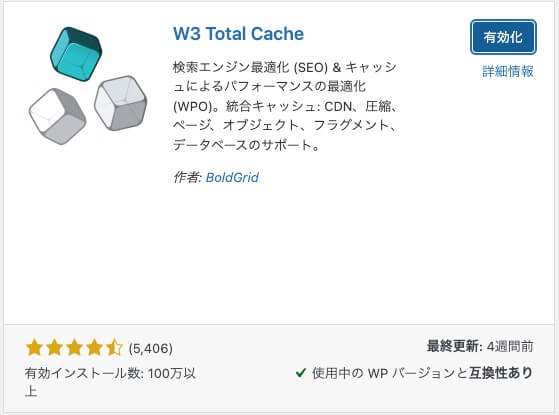The height and width of the screenshot is (415, 559).
Task: Click the 最終更新 4週間前 text
Action: [480, 346]
